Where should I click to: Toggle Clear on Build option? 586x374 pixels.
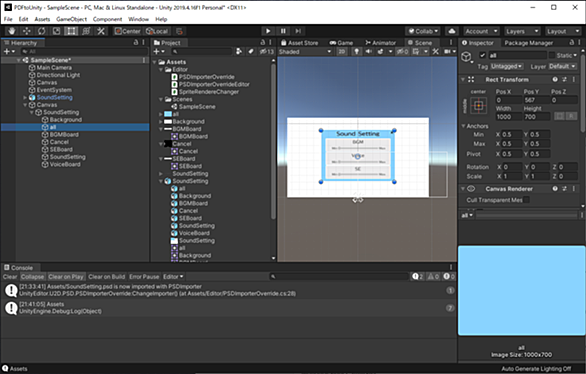click(x=107, y=276)
